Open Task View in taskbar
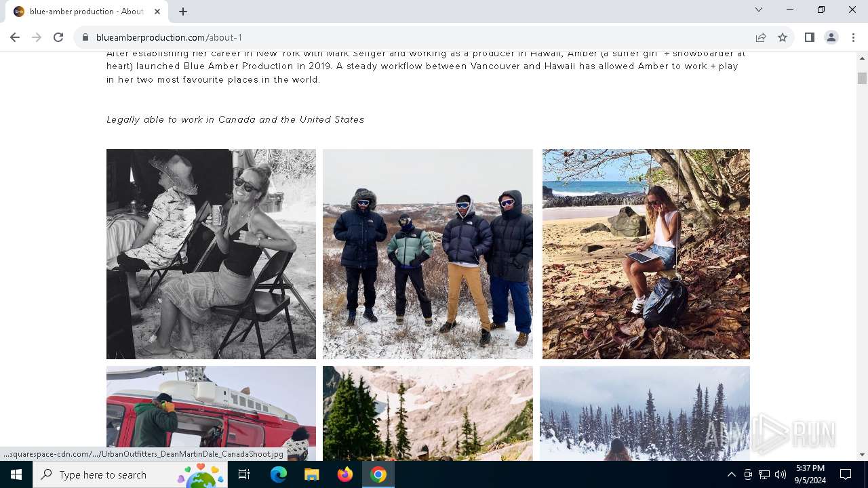 tap(244, 474)
